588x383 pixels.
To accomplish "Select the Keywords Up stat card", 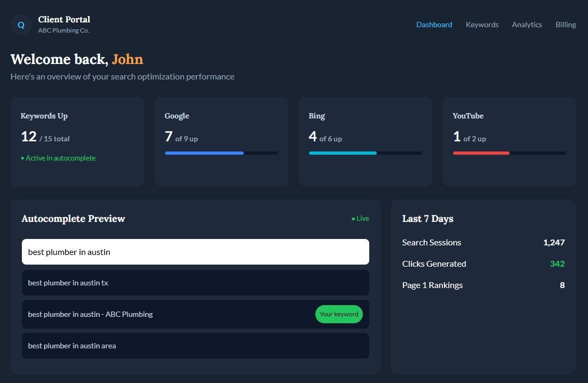I will tap(77, 141).
